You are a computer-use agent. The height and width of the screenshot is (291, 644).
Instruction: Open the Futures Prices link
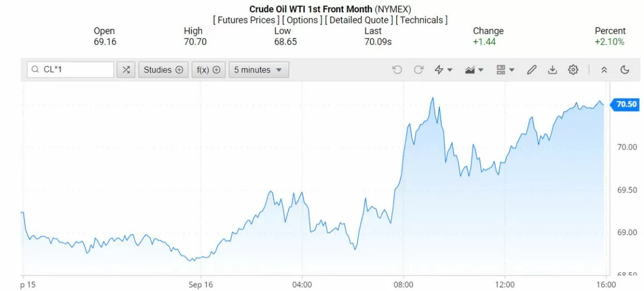[246, 20]
